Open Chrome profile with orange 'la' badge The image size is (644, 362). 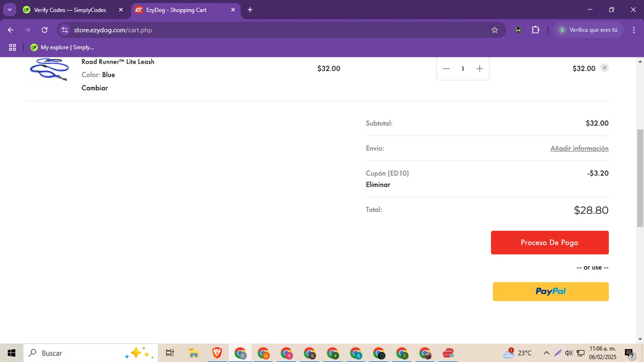click(263, 353)
